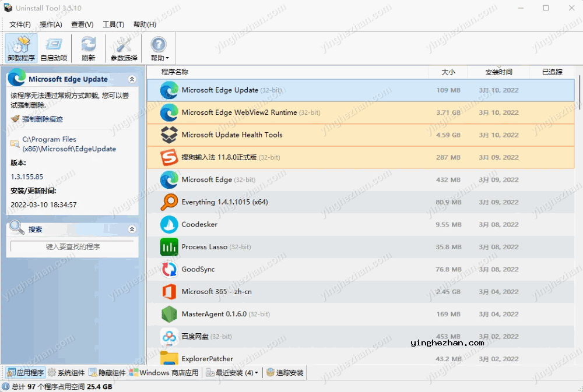Image resolution: width=583 pixels, height=392 pixels.
Task: Select the GoodSync app icon
Action: pyautogui.click(x=169, y=269)
